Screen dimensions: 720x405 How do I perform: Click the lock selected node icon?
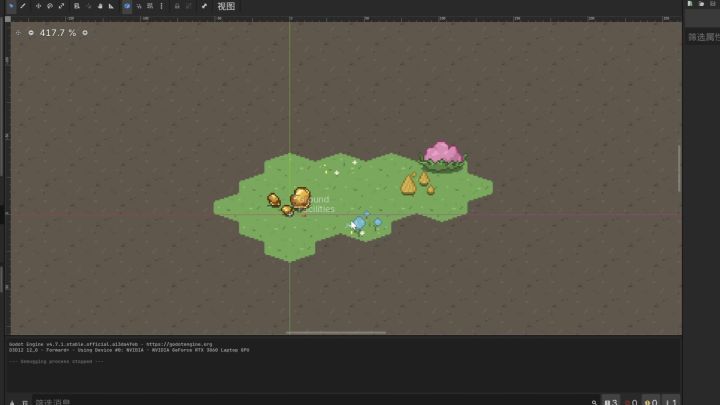[x=177, y=6]
